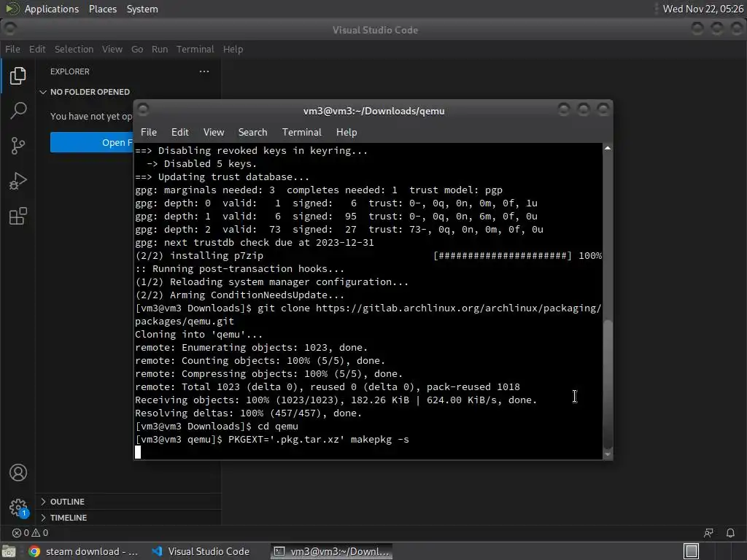Viewport: 747px width, 560px height.
Task: Click the terminal scrollbar up arrow
Action: coord(608,149)
